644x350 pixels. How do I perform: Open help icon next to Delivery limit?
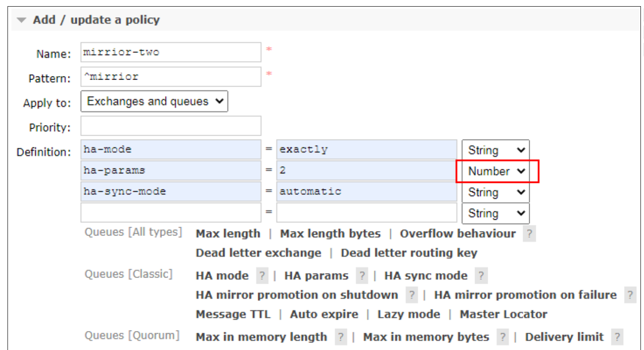[x=617, y=338]
